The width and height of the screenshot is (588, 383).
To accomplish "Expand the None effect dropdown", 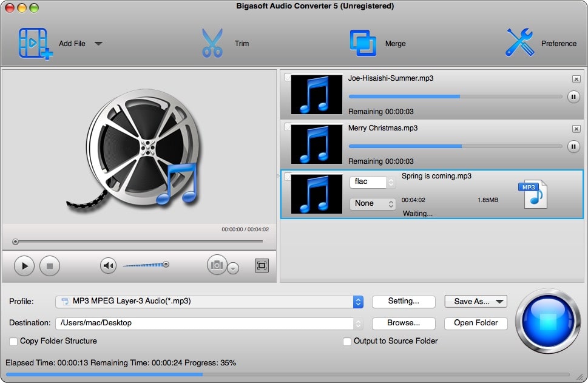I will 372,203.
